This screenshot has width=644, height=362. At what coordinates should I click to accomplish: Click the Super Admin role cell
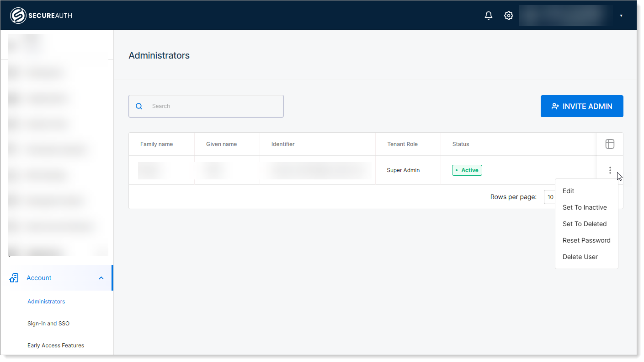[x=403, y=170]
